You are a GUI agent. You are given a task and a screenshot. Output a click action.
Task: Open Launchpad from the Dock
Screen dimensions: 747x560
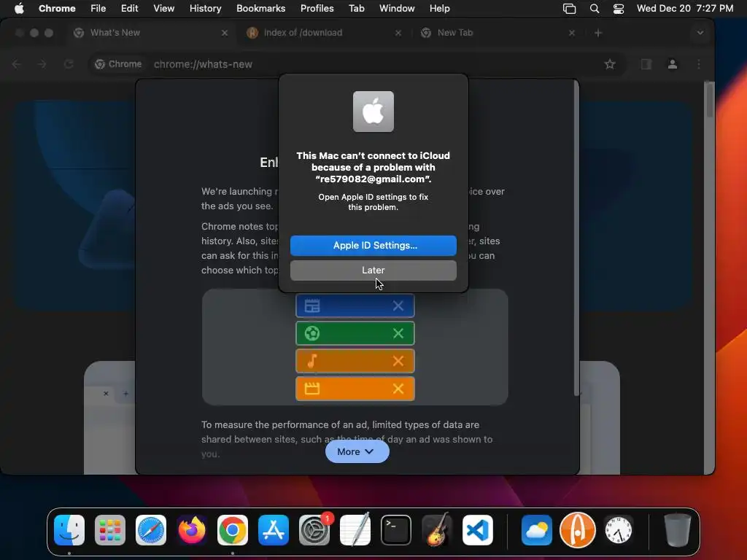[110, 530]
